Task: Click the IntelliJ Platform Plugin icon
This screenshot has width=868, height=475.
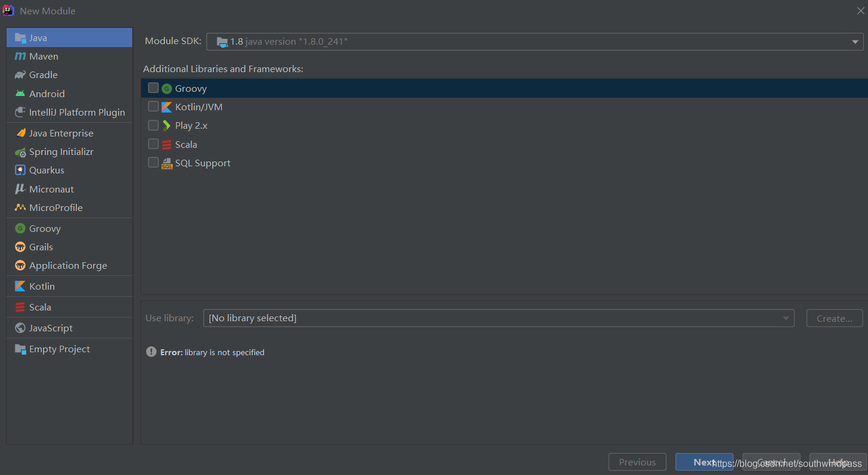Action: click(x=20, y=112)
